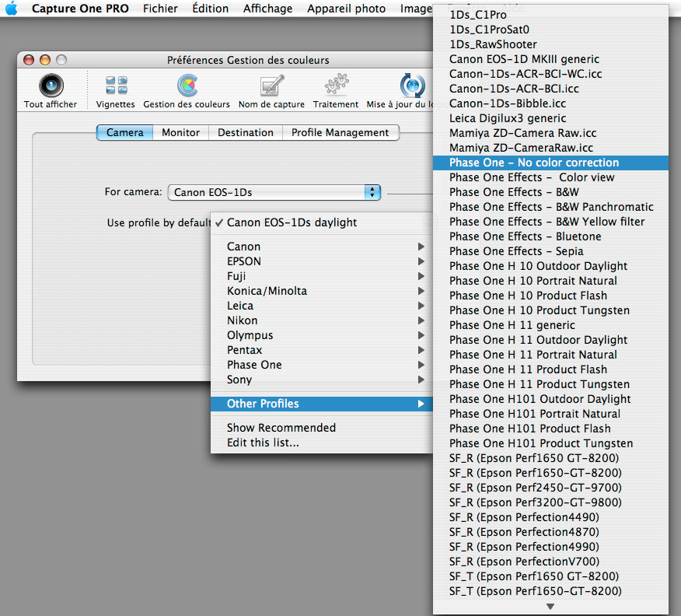The height and width of the screenshot is (616, 681).
Task: Select Phase One Effects - B&W Panchromatic
Action: point(550,207)
